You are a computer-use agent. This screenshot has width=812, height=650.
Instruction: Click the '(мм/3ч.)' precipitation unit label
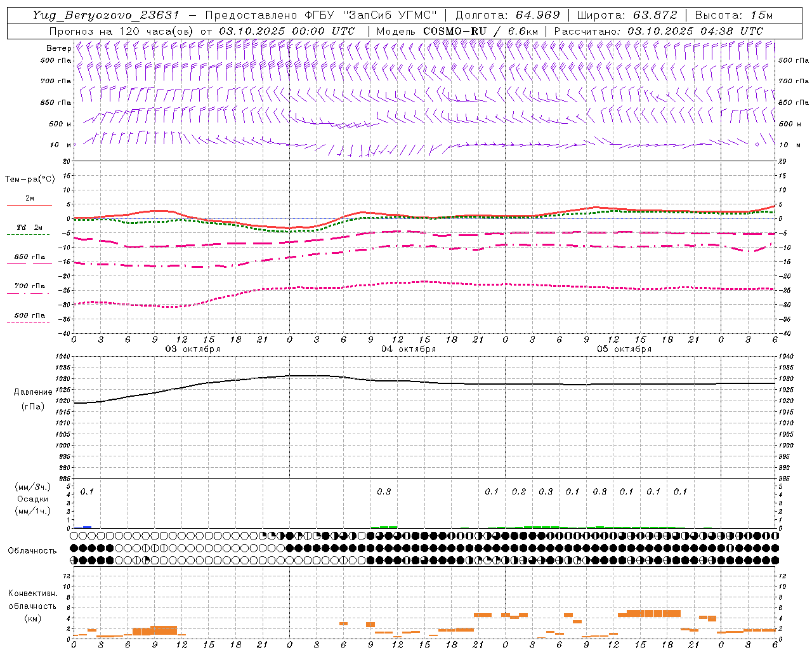pyautogui.click(x=33, y=487)
